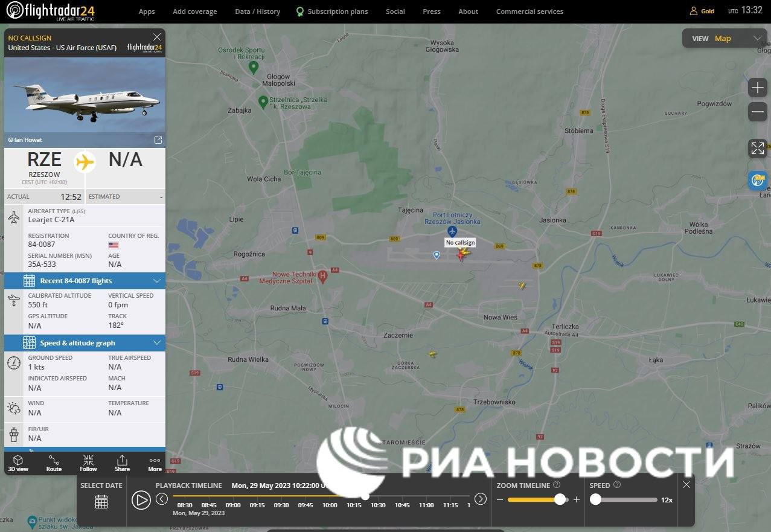Open the 3D view of aircraft
Screen dimensions: 771x532
pyautogui.click(x=18, y=463)
